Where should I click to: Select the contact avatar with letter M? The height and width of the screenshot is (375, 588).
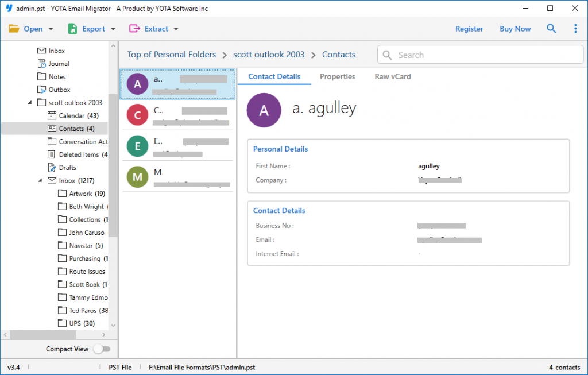(x=137, y=177)
